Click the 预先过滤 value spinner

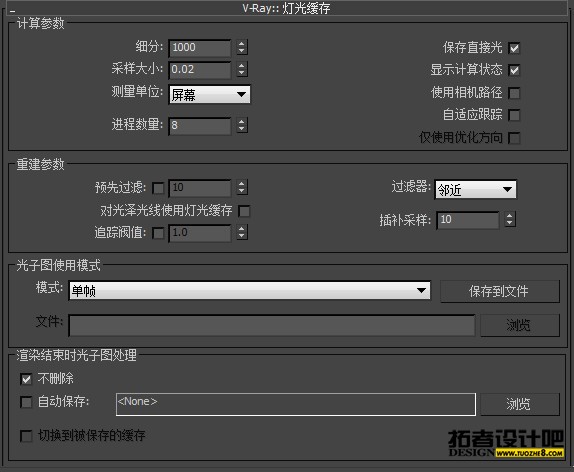click(241, 187)
